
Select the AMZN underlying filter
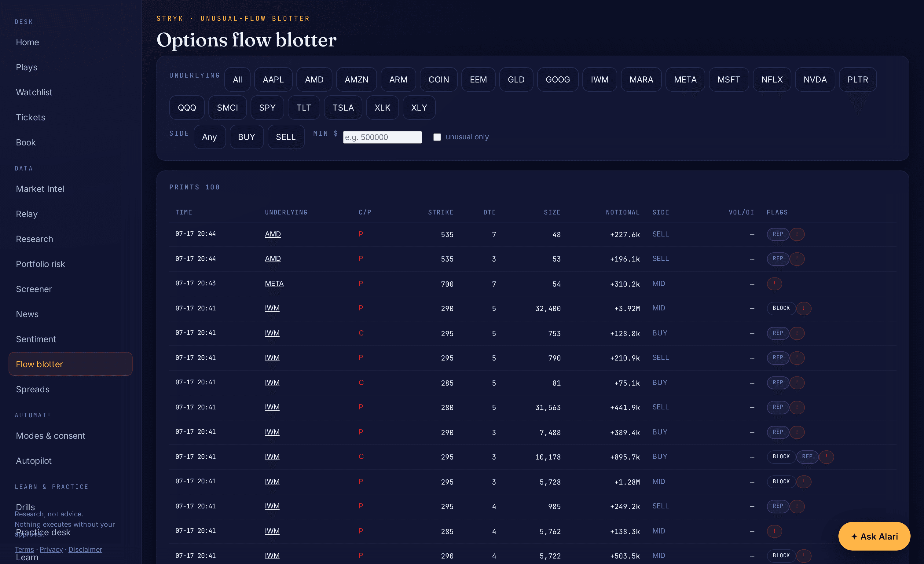pos(356,79)
